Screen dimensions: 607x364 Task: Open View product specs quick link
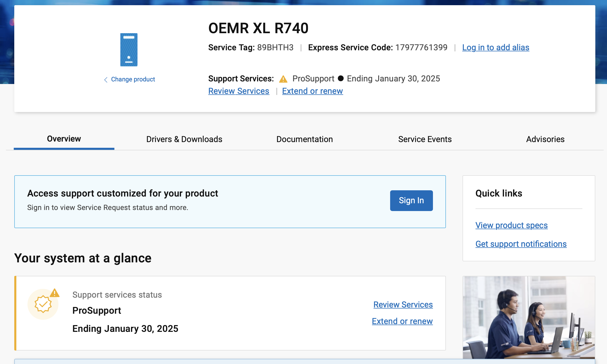tap(512, 225)
